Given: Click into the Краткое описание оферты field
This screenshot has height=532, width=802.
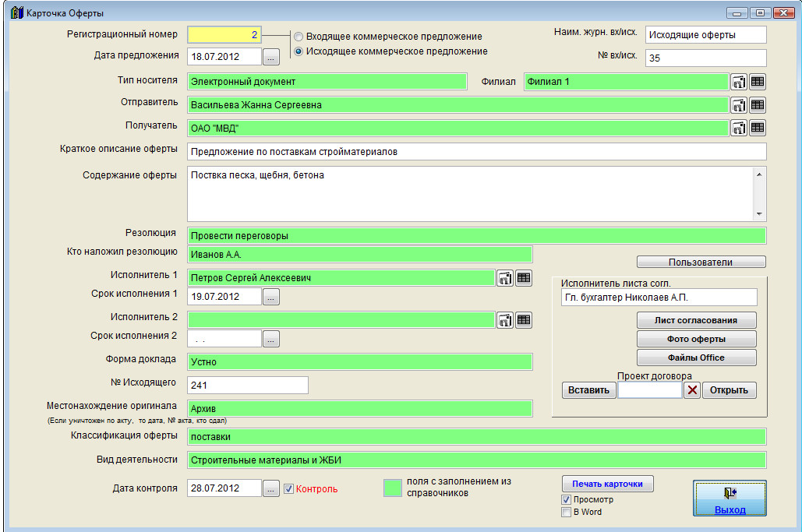Looking at the screenshot, I should [476, 152].
